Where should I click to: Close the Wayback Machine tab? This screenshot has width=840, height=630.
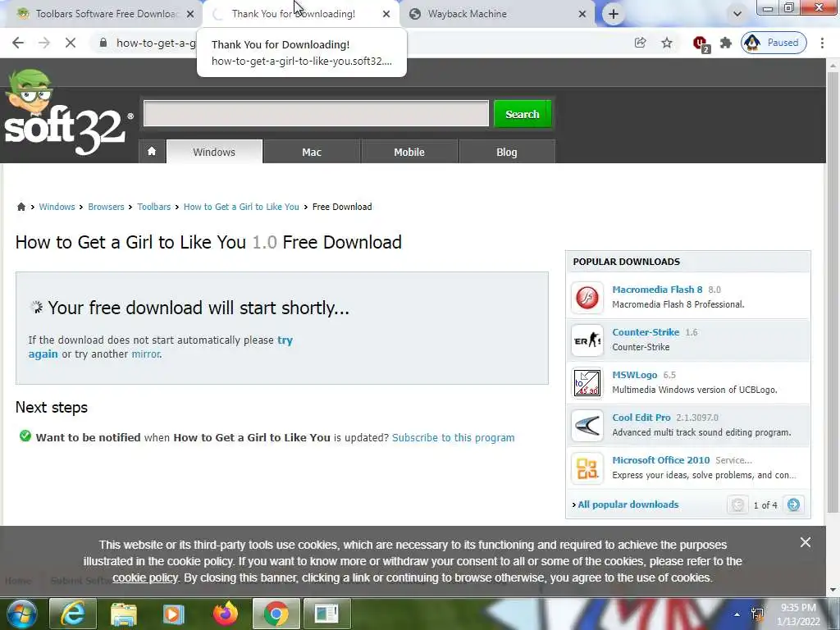click(x=582, y=15)
